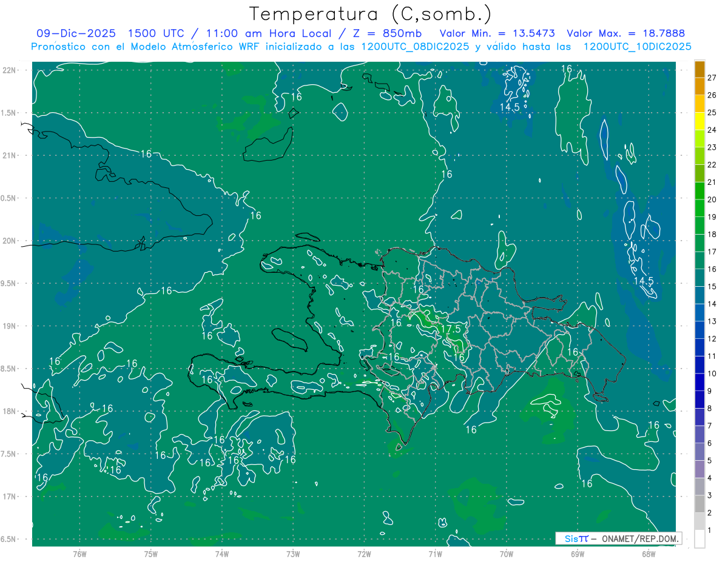Pick the teal swatch between 15 and 16

[x=699, y=278]
